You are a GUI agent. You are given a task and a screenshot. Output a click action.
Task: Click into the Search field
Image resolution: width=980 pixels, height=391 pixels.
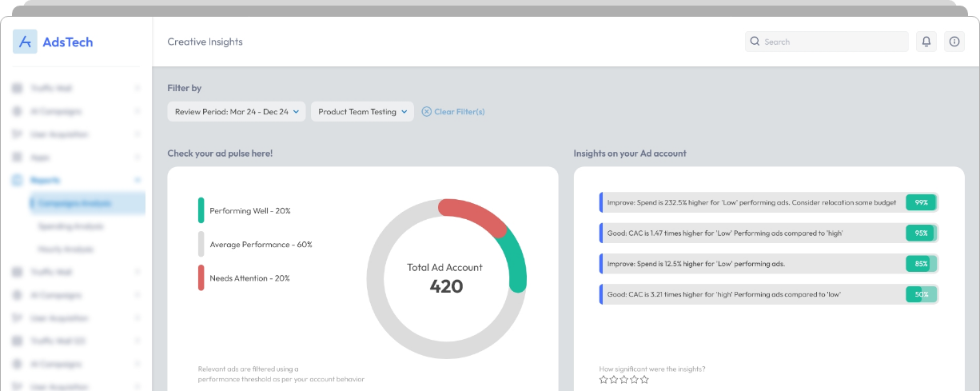click(831, 42)
